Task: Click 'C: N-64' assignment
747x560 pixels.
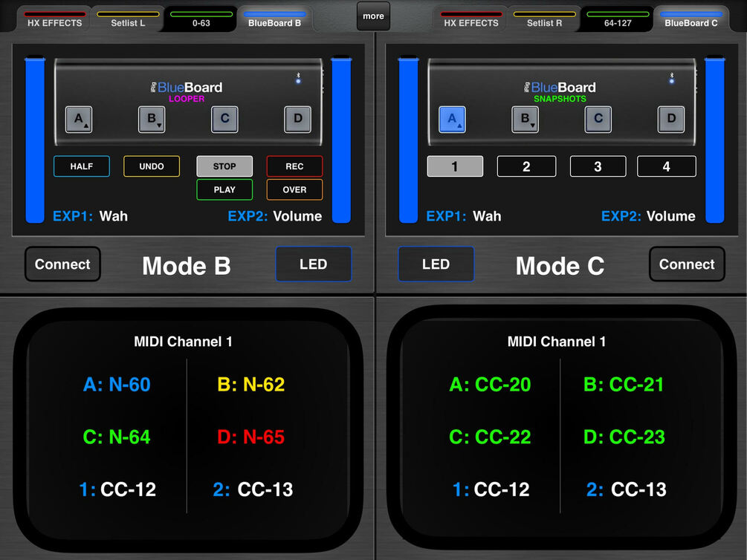Action: (x=117, y=437)
